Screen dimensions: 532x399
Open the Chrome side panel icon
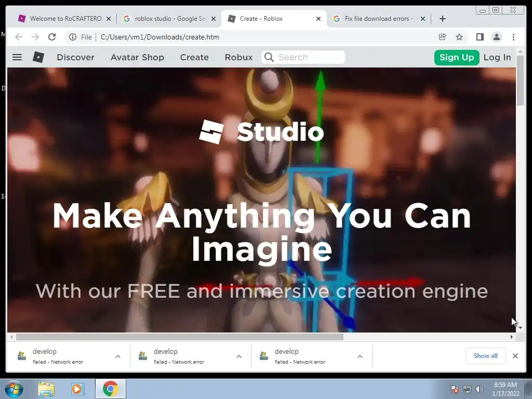click(x=480, y=37)
